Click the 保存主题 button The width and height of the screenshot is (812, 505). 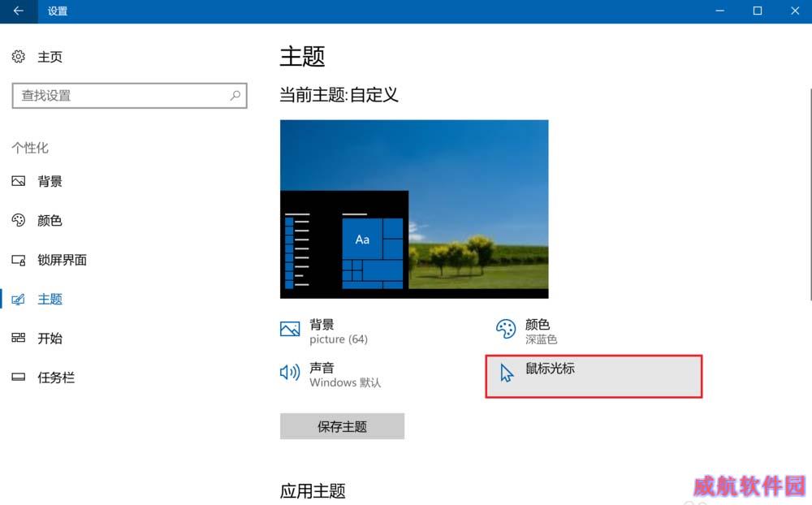[x=343, y=426]
